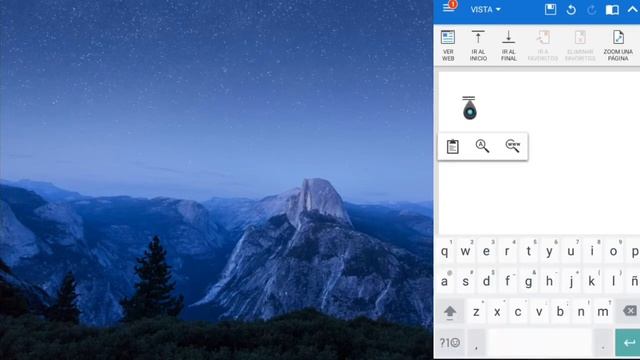Screen dimensions: 640x360
Task: Open the hamburger menu with notification badge
Action: point(449,7)
